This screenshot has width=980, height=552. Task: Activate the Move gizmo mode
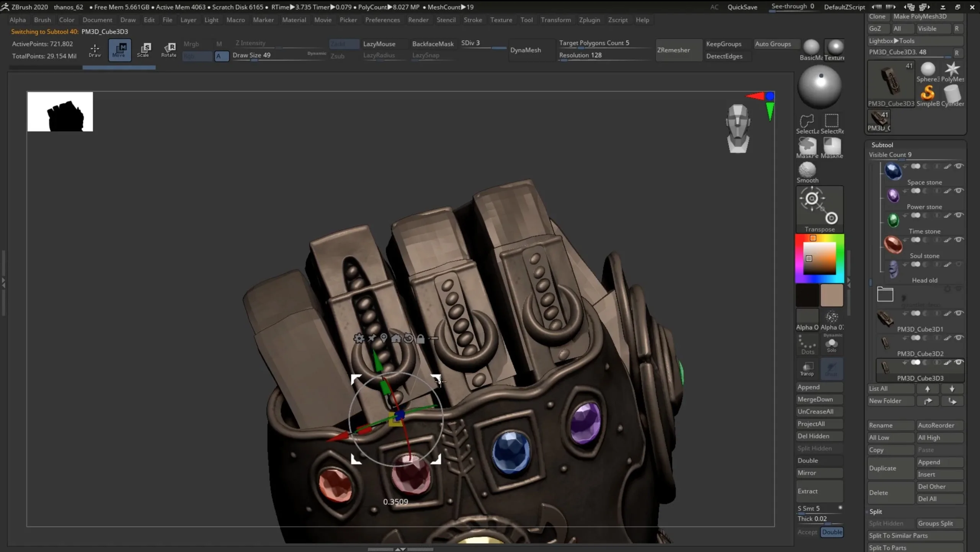(119, 50)
